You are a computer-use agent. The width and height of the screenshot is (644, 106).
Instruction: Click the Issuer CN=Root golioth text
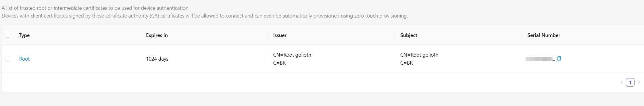[292, 55]
